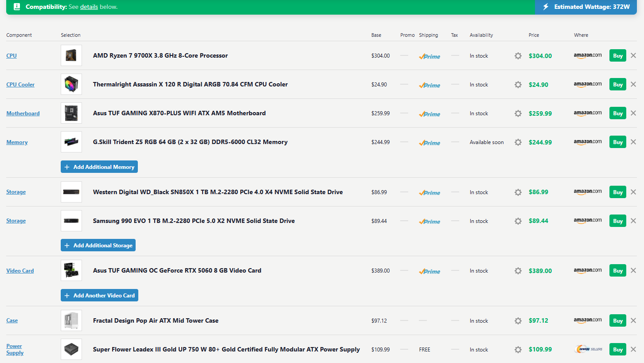Click the Prime shipping icon for the motherboard
The image size is (644, 363).
pos(429,114)
